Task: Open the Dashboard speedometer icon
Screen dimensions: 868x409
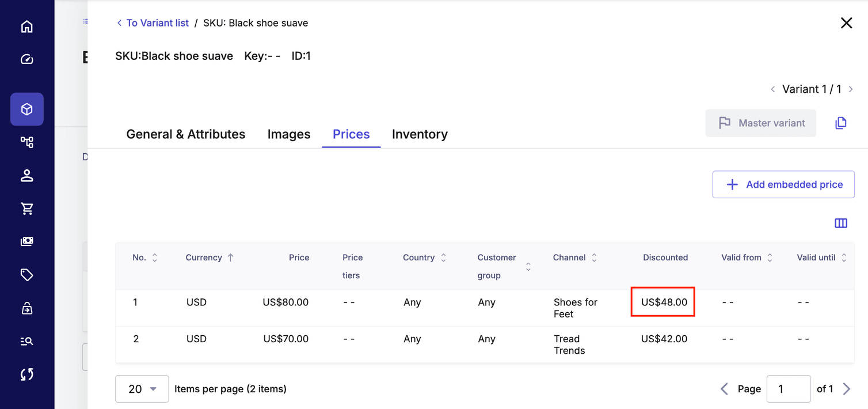Action: [x=27, y=59]
